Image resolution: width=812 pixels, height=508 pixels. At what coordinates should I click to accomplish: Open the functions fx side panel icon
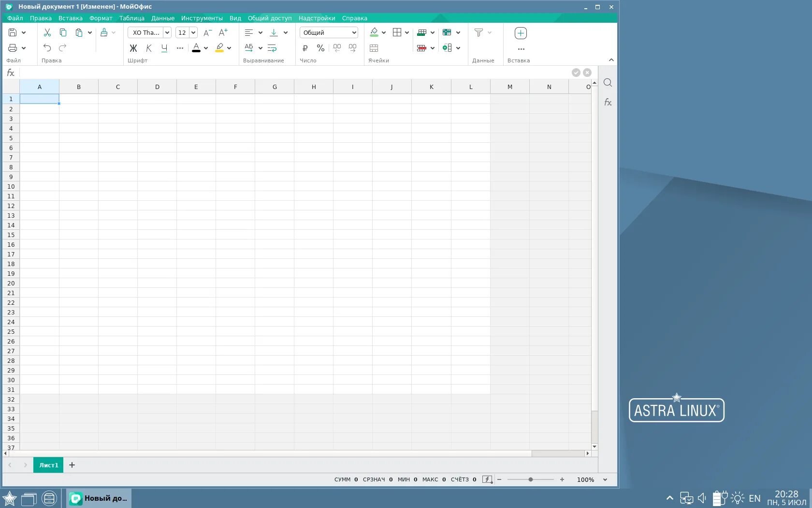[608, 102]
